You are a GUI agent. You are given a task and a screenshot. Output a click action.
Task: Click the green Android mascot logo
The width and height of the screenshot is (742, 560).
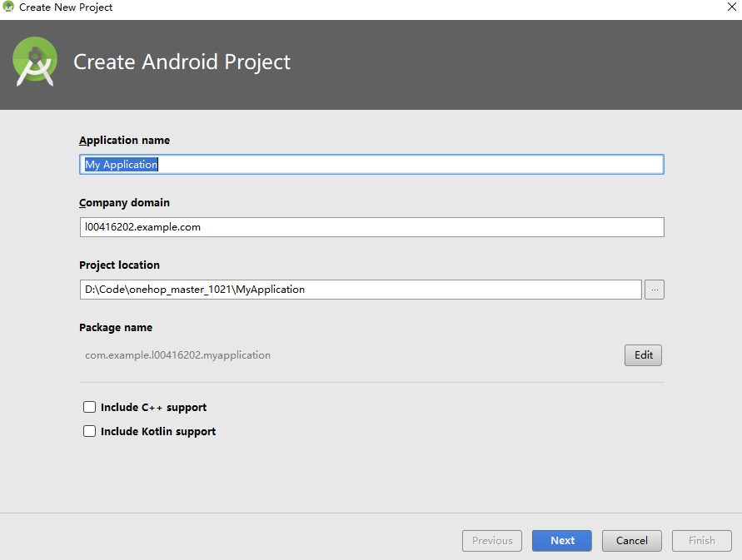click(34, 61)
